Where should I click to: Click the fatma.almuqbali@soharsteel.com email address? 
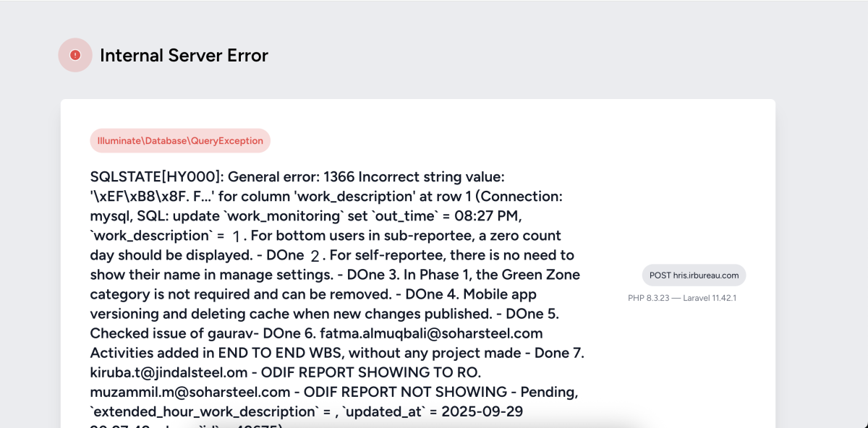(x=431, y=333)
